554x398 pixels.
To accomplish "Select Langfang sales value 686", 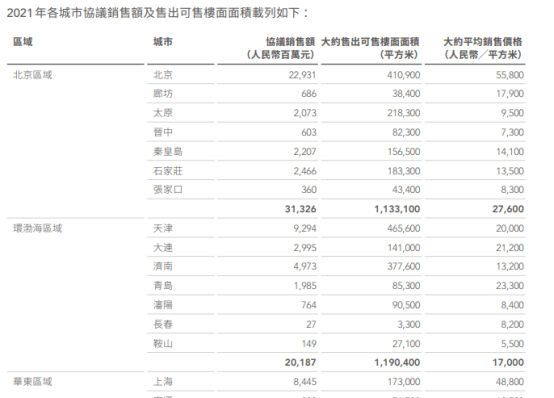I will click(x=309, y=94).
